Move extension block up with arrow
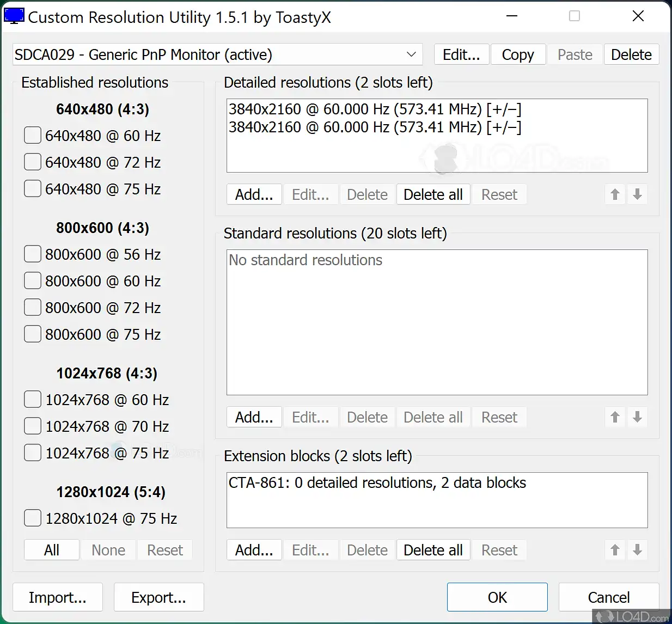The width and height of the screenshot is (672, 624). pyautogui.click(x=615, y=550)
